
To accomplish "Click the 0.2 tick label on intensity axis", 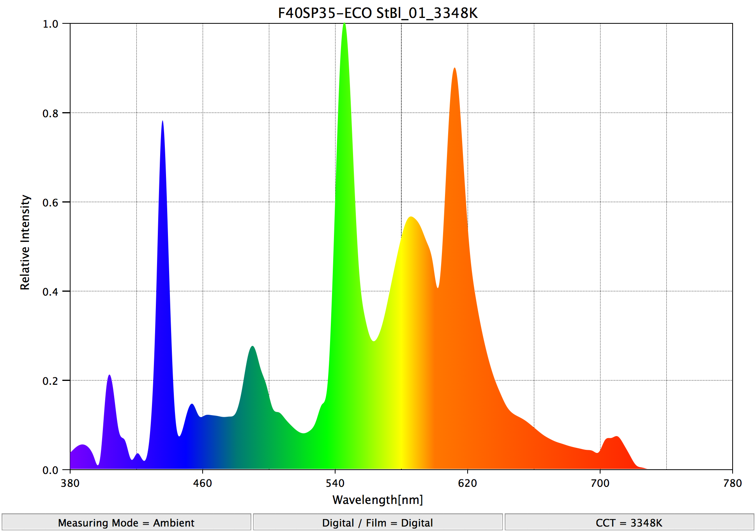I will click(x=50, y=381).
